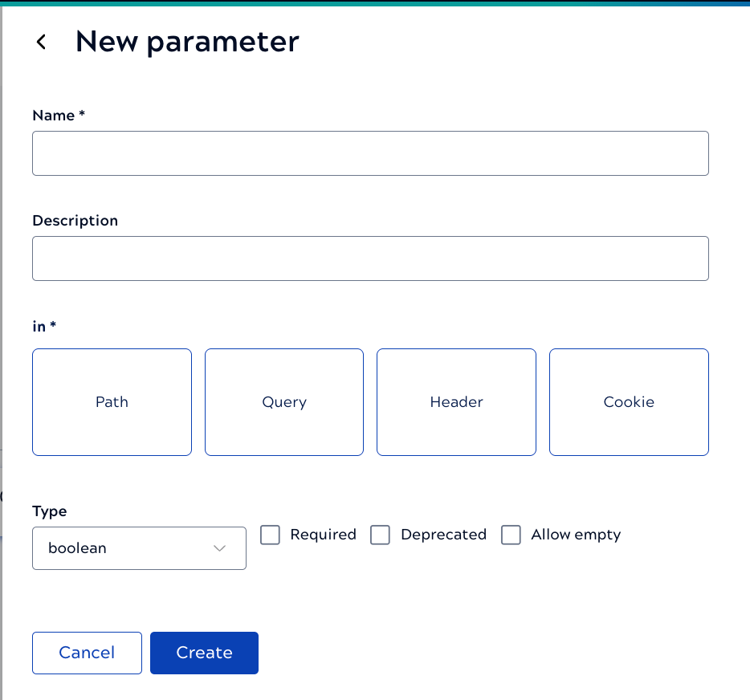Click the 'Allow empty' label text

pos(576,535)
